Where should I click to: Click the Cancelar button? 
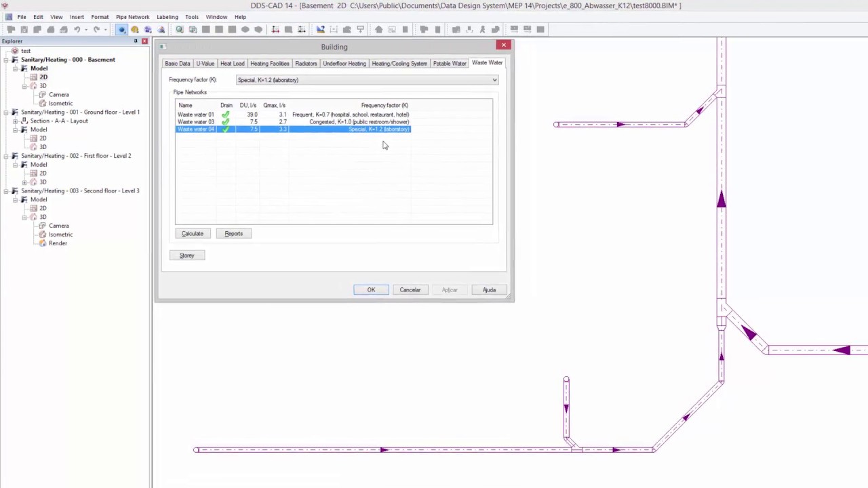pyautogui.click(x=410, y=290)
